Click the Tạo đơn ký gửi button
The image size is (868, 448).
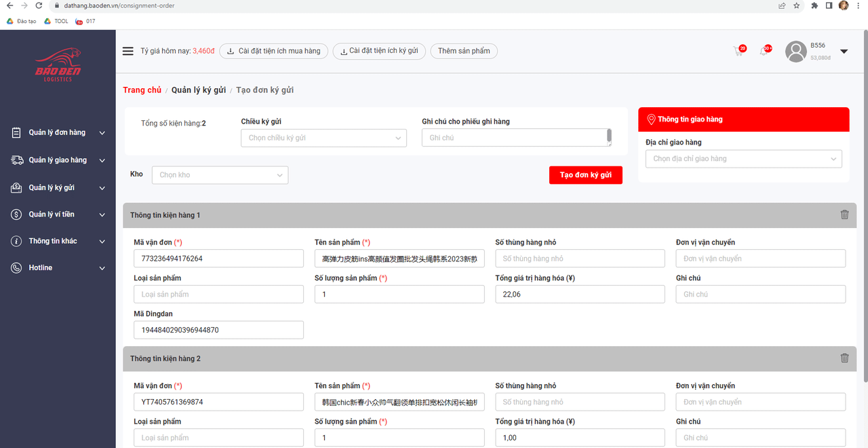point(585,175)
